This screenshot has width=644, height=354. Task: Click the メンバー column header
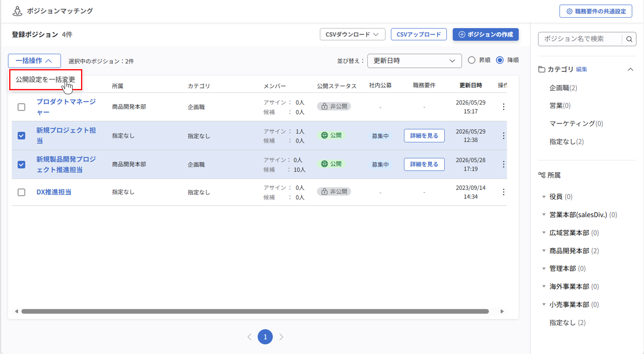pos(274,86)
